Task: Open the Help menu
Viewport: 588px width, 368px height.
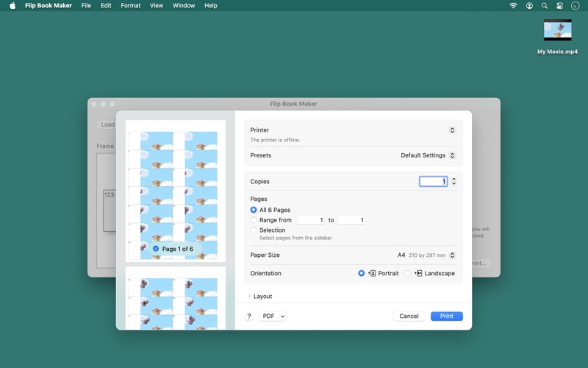Action: click(211, 6)
